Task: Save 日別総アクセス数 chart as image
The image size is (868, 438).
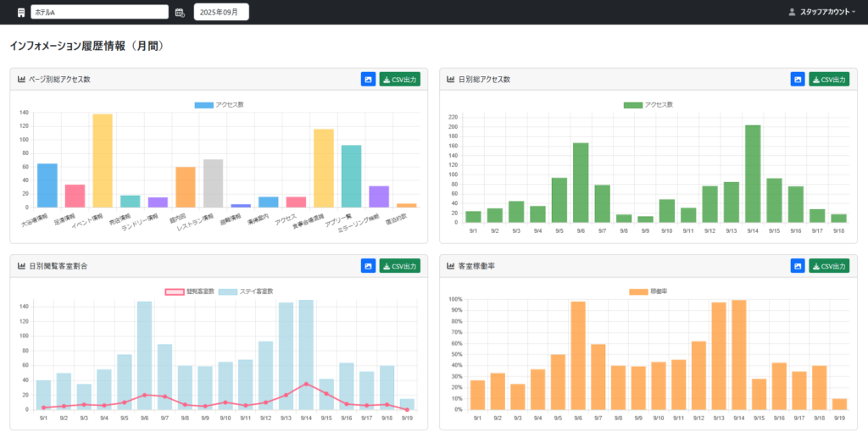Action: click(798, 79)
